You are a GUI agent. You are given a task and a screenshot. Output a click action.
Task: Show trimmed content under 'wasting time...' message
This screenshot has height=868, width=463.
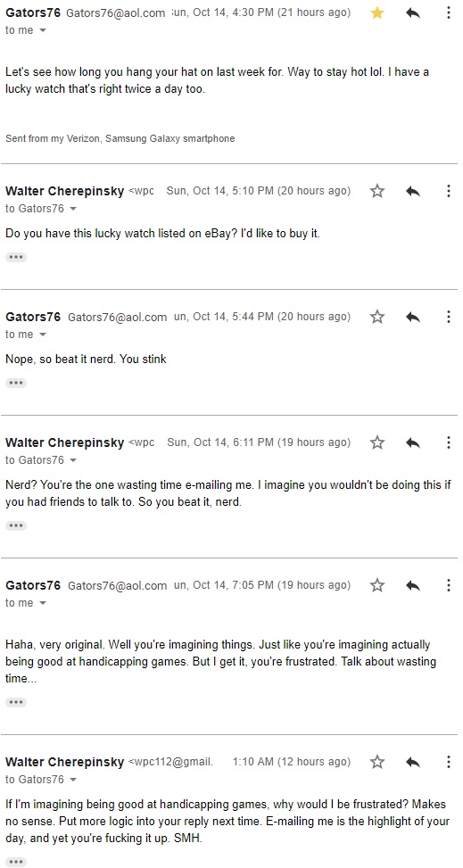pos(16,702)
